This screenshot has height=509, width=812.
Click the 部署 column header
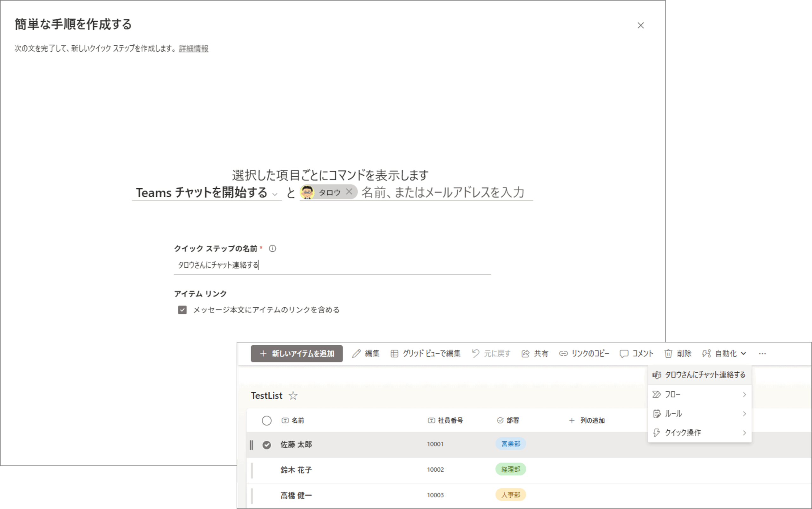[x=508, y=421]
